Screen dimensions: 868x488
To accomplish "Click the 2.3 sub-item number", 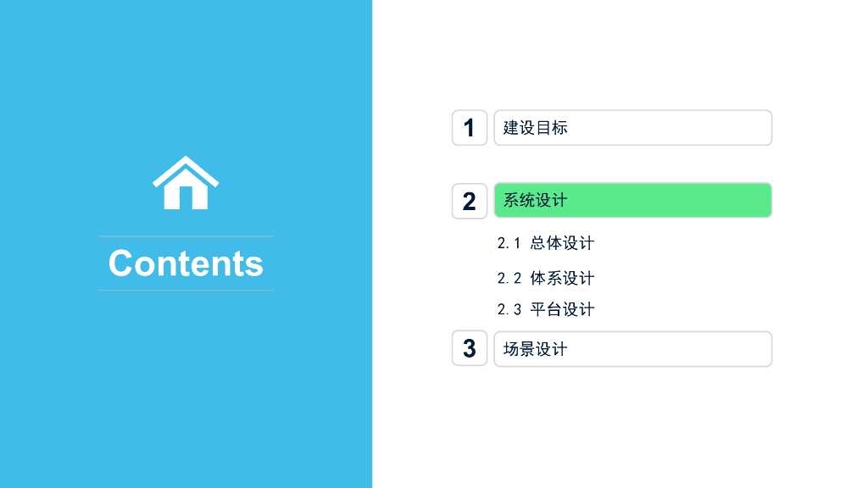I will [509, 309].
